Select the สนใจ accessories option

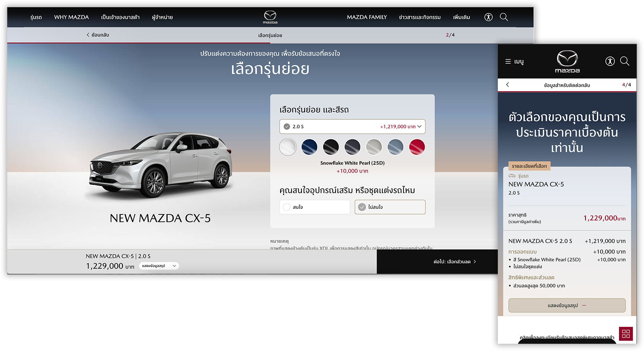314,207
